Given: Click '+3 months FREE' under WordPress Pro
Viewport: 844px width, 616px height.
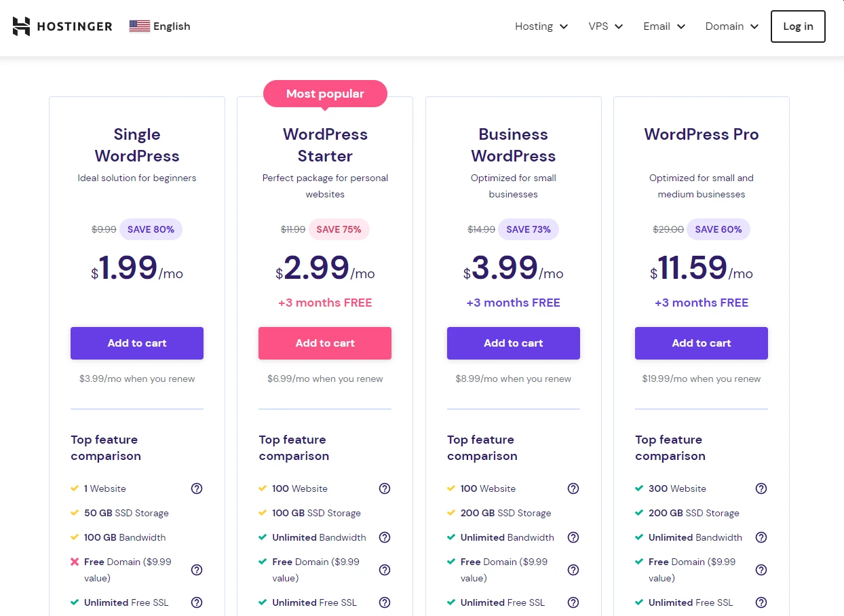Looking at the screenshot, I should coord(702,303).
